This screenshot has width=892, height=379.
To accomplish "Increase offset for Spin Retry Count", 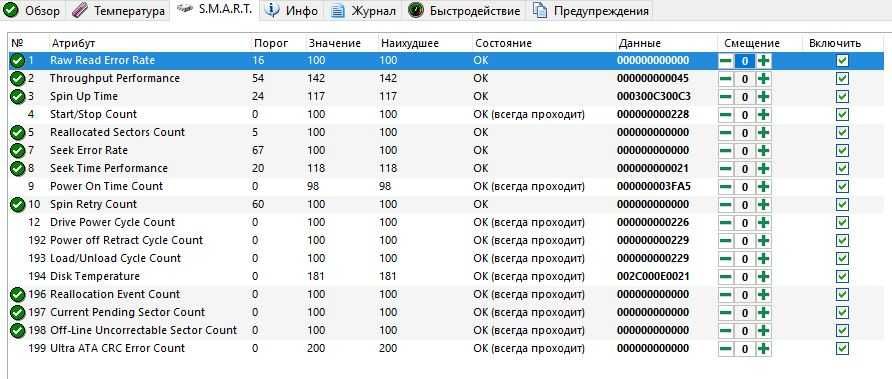I will point(763,205).
